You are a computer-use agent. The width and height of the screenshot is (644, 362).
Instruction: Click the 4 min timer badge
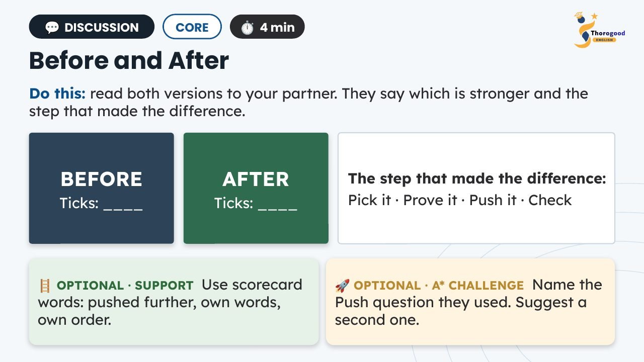[267, 27]
